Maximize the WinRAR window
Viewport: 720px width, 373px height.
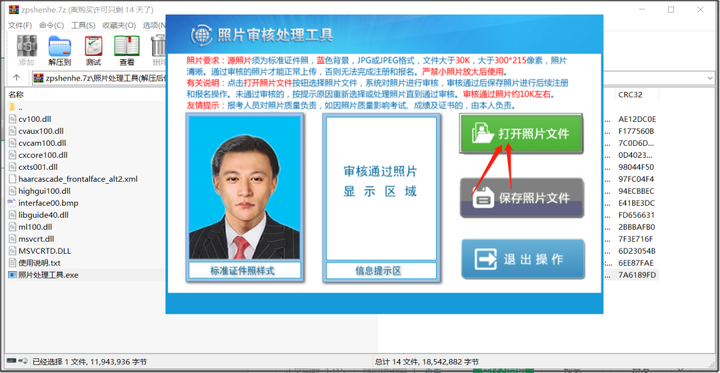point(671,10)
